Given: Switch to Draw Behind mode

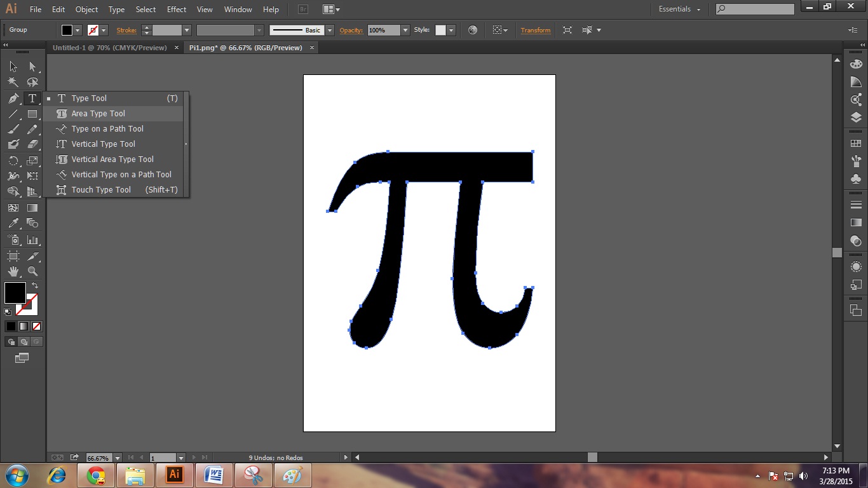Looking at the screenshot, I should [x=24, y=341].
